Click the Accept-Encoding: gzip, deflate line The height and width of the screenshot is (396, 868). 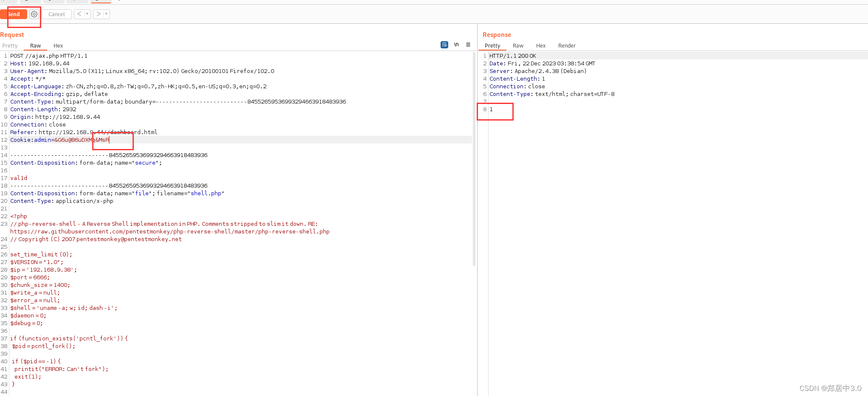(x=59, y=94)
